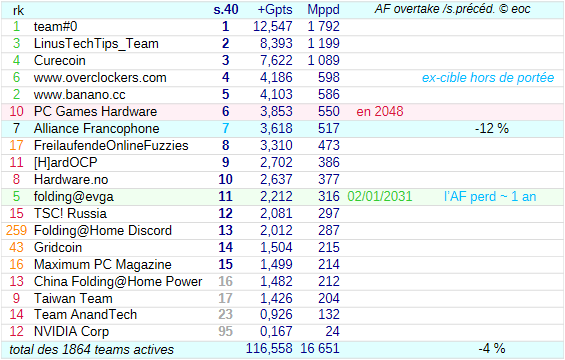Click the 'ex-cible hors de portée' note
The width and height of the screenshot is (565, 360).
488,77
